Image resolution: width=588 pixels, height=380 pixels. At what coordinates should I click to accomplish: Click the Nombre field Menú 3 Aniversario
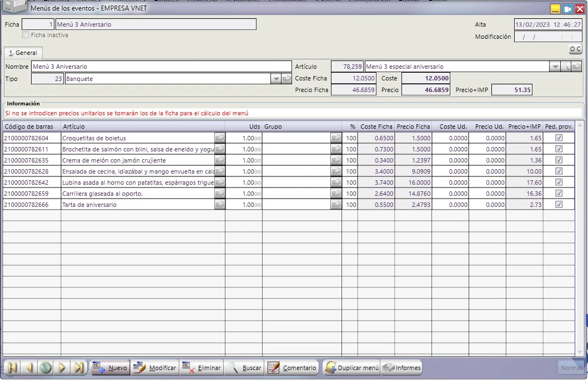(x=161, y=67)
